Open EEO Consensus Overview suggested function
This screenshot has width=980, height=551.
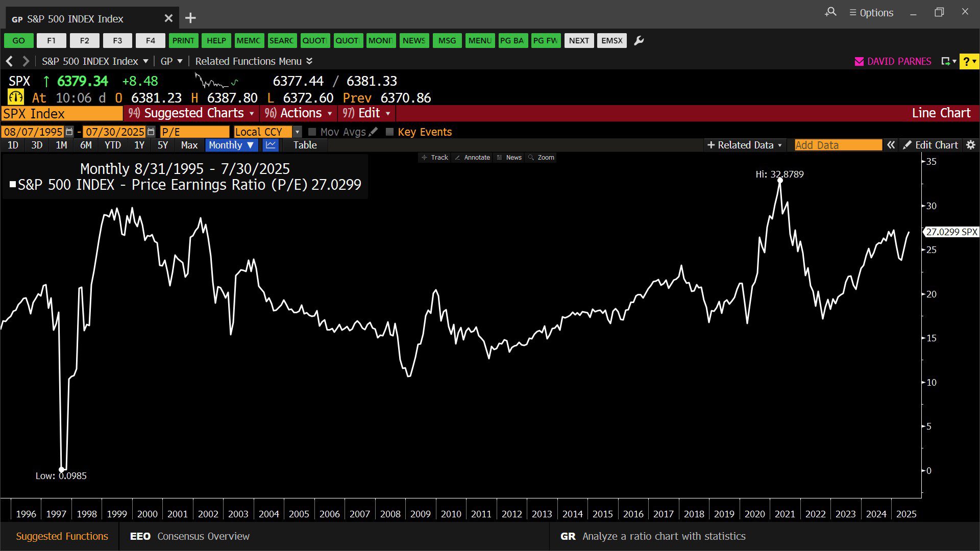pyautogui.click(x=189, y=536)
